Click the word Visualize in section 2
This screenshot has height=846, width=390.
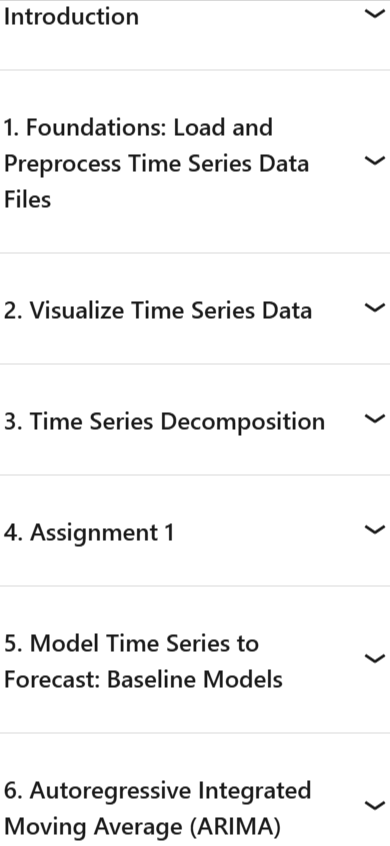click(78, 311)
